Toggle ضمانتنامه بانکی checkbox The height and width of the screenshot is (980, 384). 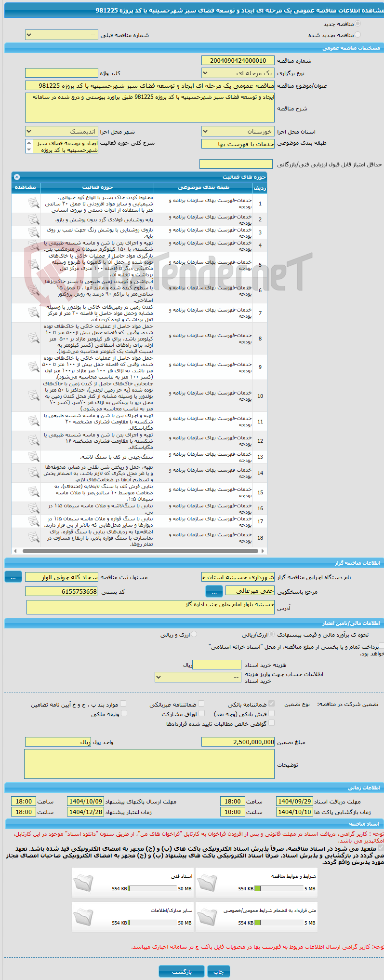tap(271, 704)
